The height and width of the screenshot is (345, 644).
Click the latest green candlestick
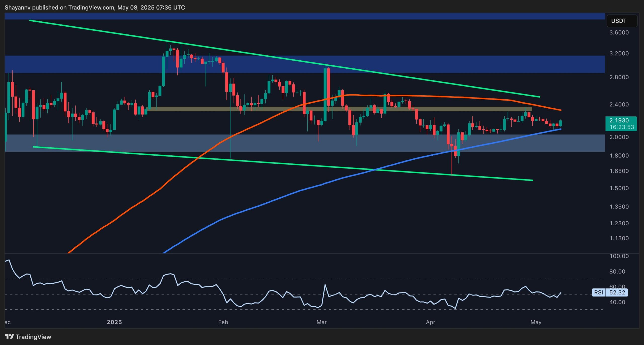click(x=560, y=123)
